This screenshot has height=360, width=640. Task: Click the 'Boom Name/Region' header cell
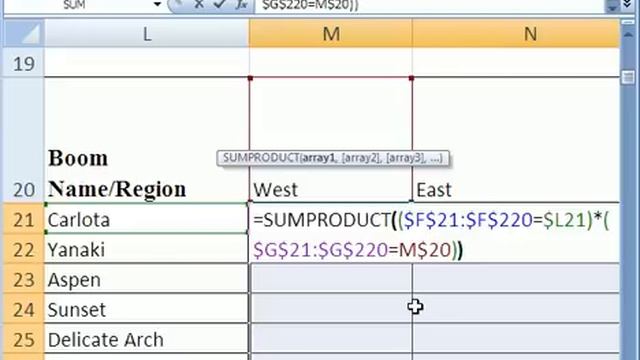coord(147,140)
